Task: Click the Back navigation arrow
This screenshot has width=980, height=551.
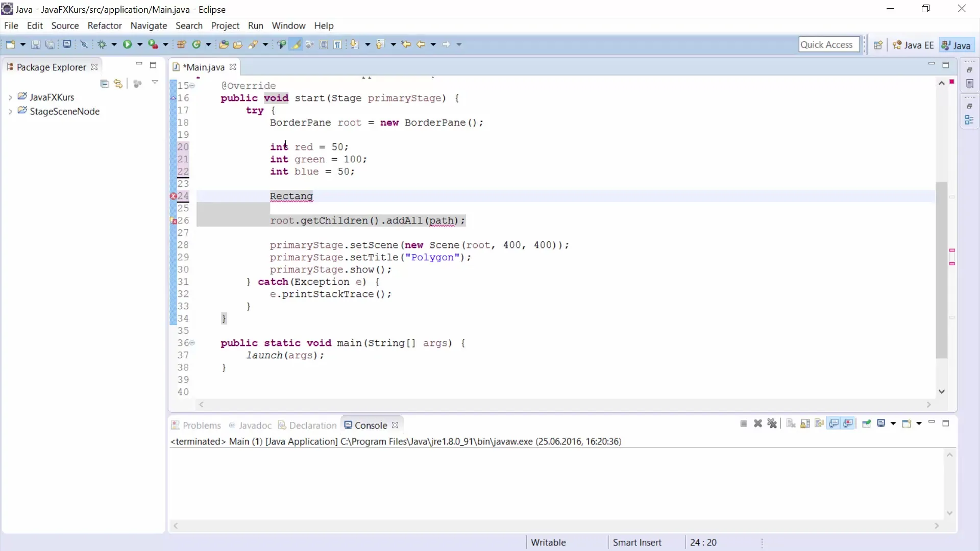Action: coord(421,44)
